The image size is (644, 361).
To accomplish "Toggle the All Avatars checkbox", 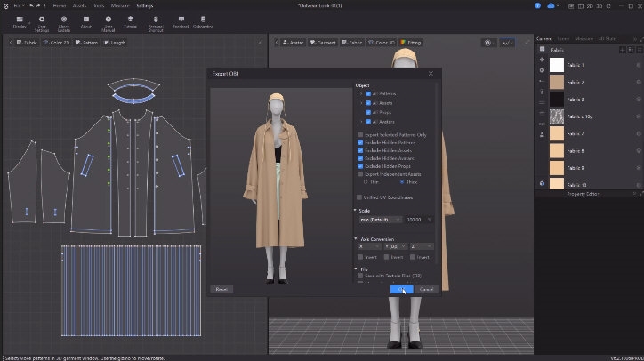I will 368,122.
